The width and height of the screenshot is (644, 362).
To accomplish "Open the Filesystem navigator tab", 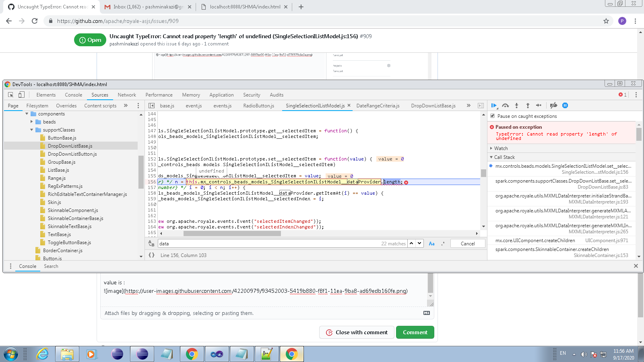I will pos(37,106).
